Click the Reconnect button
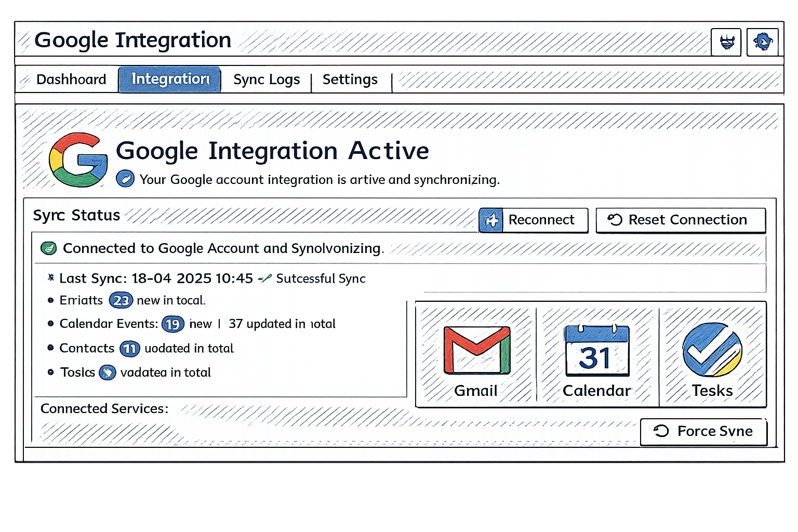Viewport: 798px width, 532px height. coord(534,220)
